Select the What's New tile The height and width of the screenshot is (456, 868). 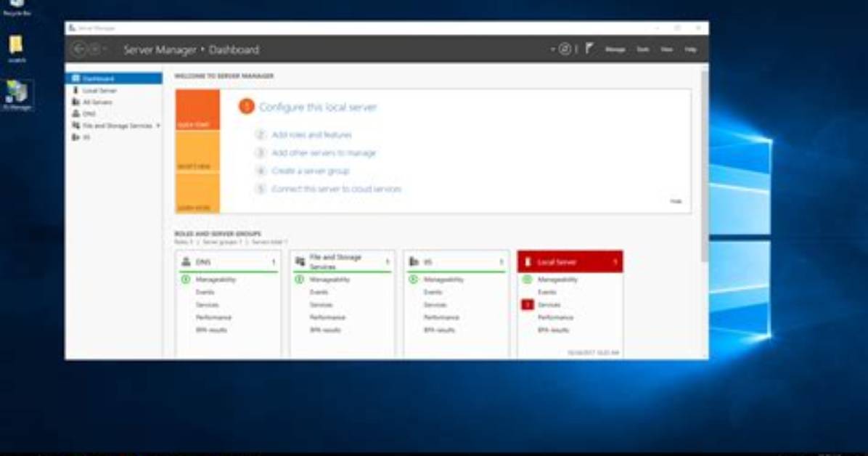(197, 151)
